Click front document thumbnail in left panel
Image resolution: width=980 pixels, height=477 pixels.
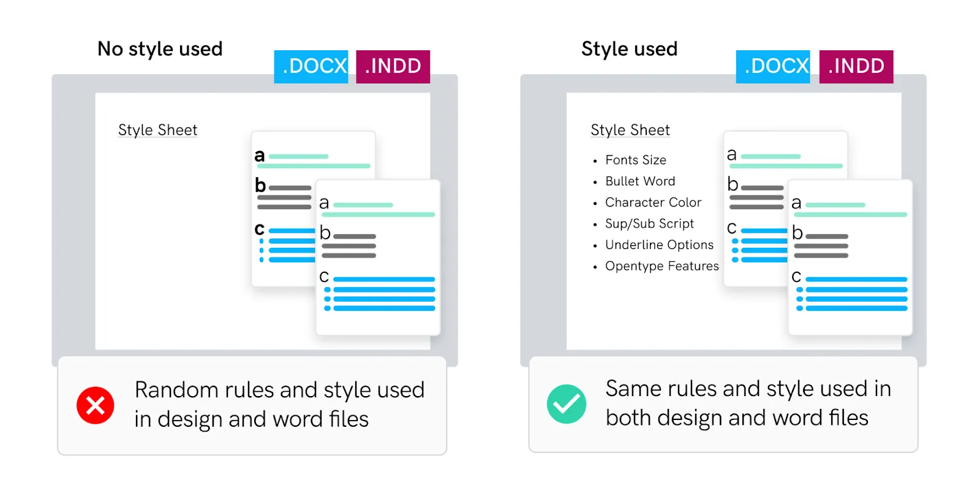(x=378, y=258)
